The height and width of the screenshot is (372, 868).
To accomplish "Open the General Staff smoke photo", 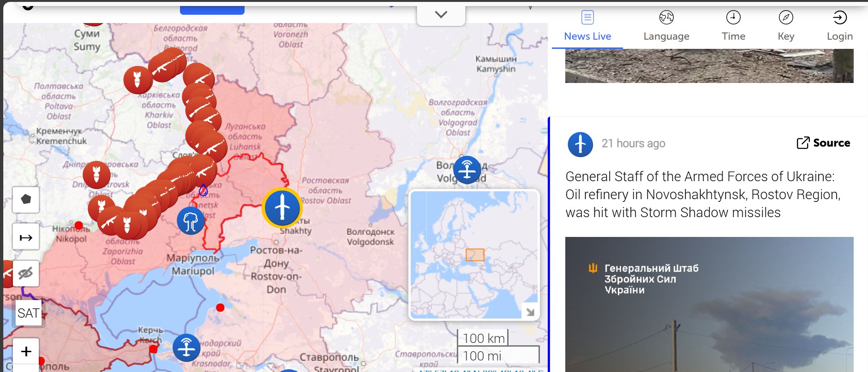I will tap(709, 304).
